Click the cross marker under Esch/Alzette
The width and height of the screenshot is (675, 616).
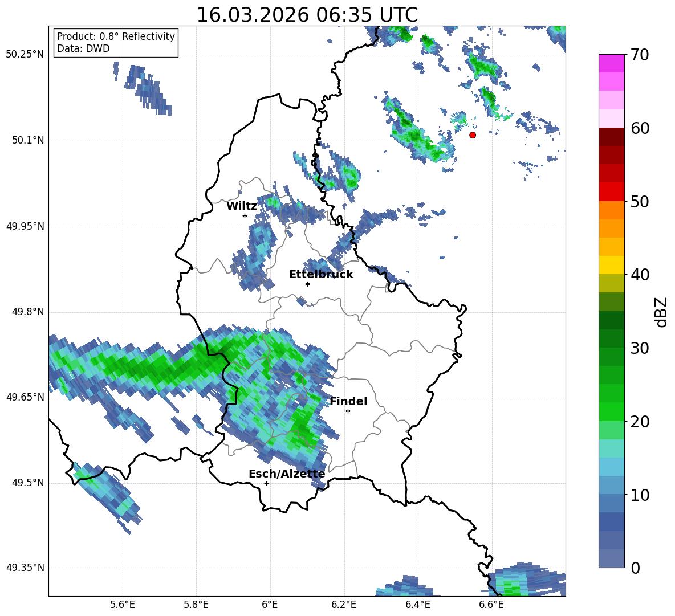click(x=266, y=483)
